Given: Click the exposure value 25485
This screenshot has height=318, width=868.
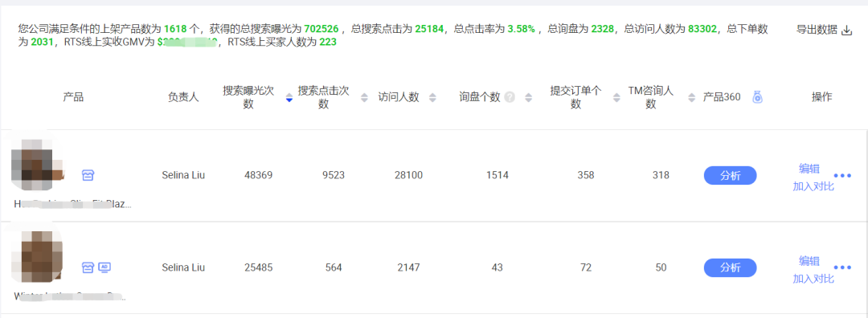Looking at the screenshot, I should [x=259, y=267].
